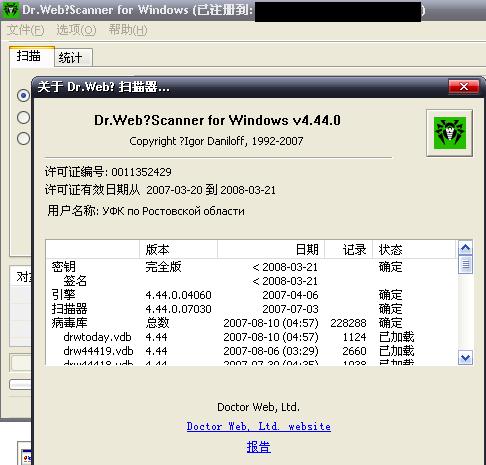Select the 密钥 row in the list
The height and width of the screenshot is (465, 486).
pyautogui.click(x=252, y=267)
